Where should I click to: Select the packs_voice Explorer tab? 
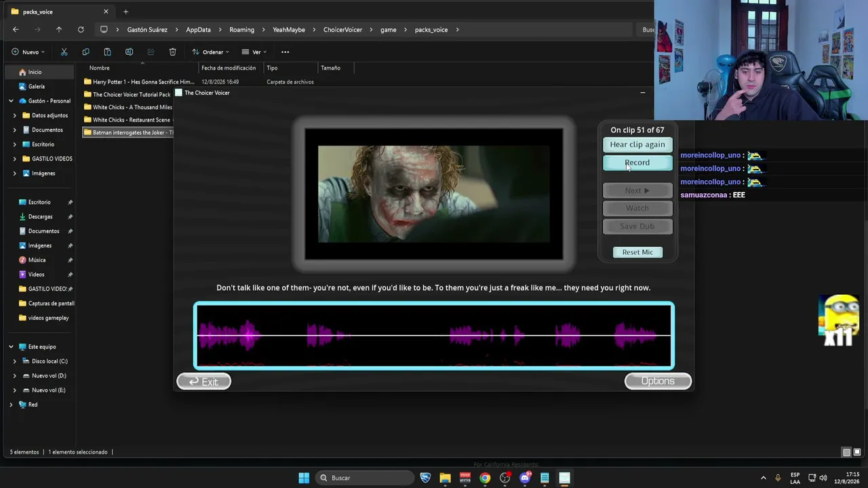(x=60, y=12)
